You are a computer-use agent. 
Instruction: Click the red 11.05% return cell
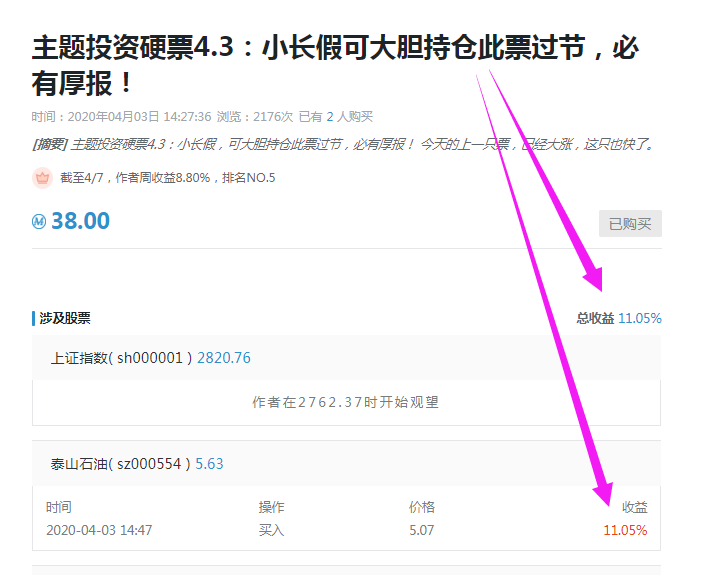tap(625, 530)
